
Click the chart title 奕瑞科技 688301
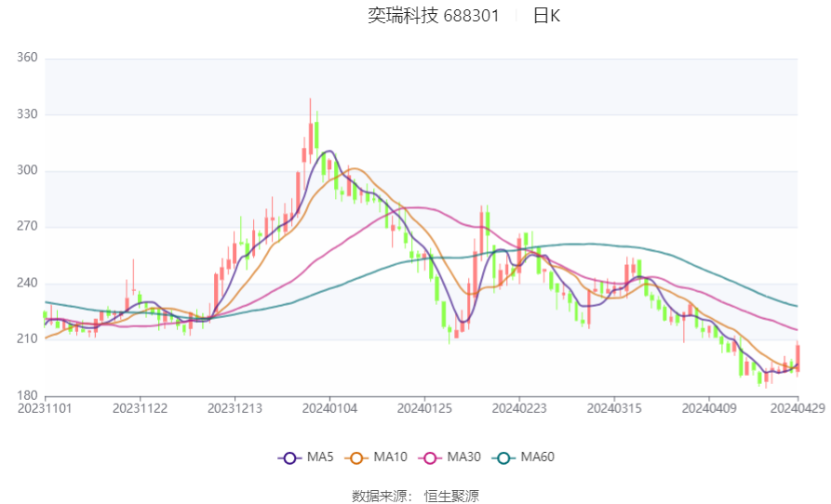pyautogui.click(x=434, y=16)
